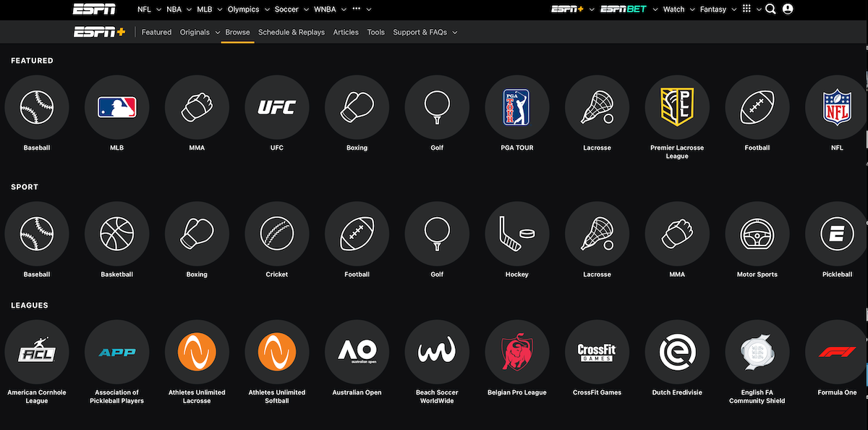Expand the Fantasy dropdown arrow
This screenshot has width=868, height=430.
point(734,10)
